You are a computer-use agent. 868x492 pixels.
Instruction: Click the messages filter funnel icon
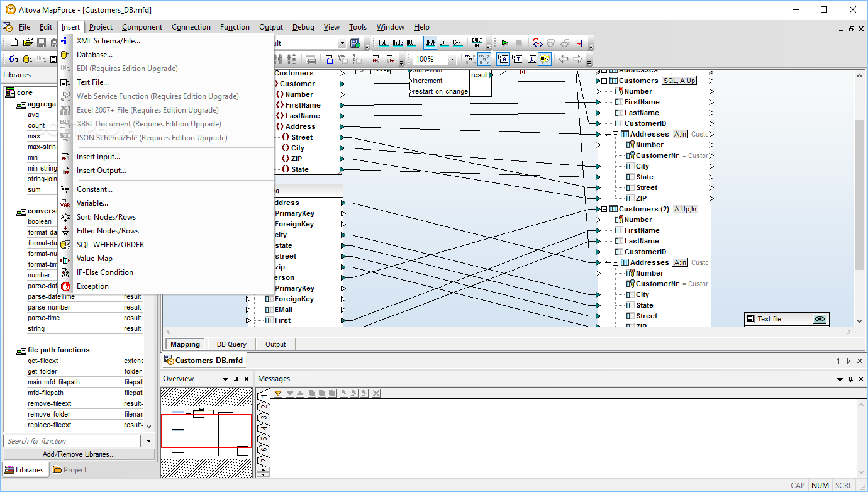[278, 393]
